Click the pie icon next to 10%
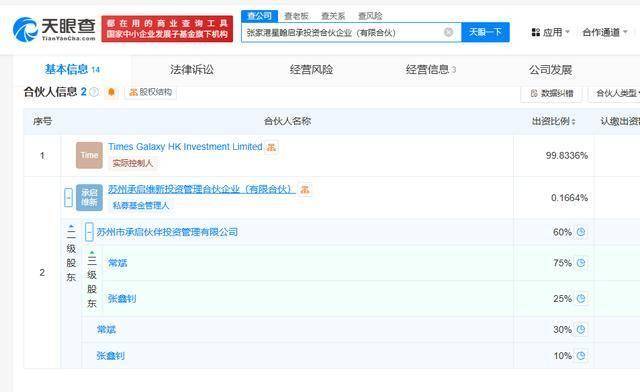The height and width of the screenshot is (392, 640). click(581, 356)
